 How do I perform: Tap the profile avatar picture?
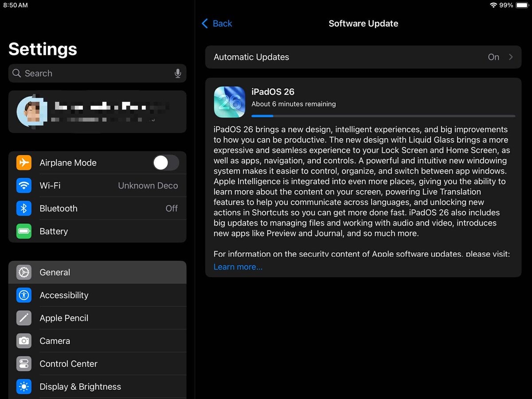click(32, 111)
